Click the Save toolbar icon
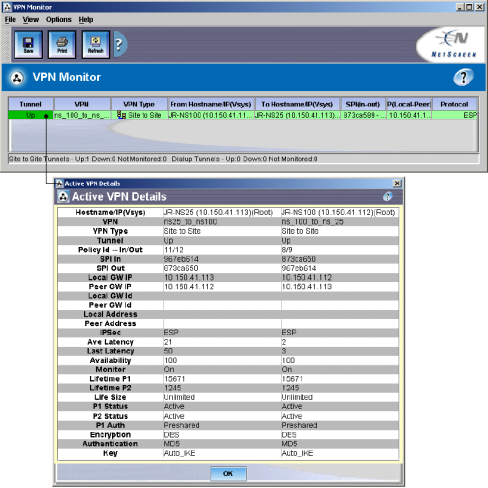 coord(28,45)
